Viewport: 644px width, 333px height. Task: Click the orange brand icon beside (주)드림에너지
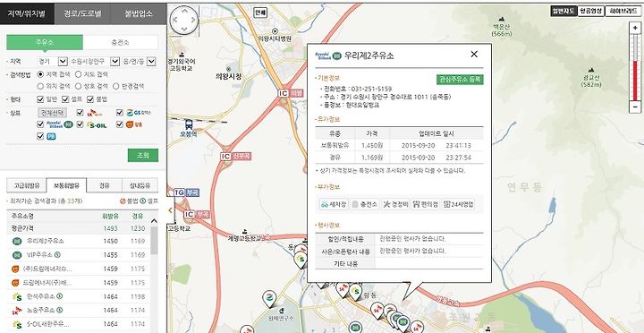click(16, 269)
